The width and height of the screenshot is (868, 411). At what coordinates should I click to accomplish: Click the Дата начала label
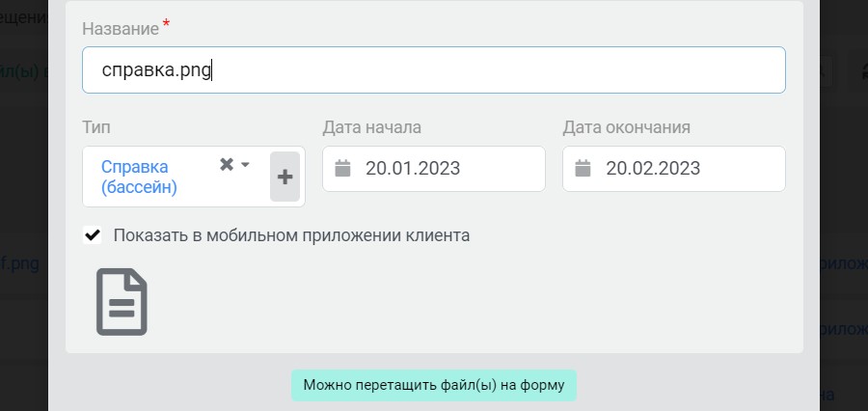(x=372, y=127)
